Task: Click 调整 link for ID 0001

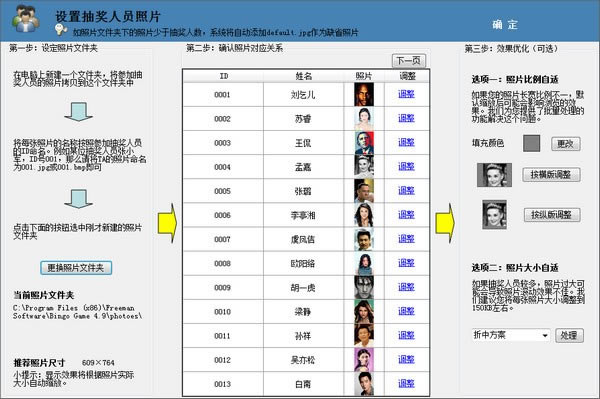Action: pyautogui.click(x=406, y=94)
